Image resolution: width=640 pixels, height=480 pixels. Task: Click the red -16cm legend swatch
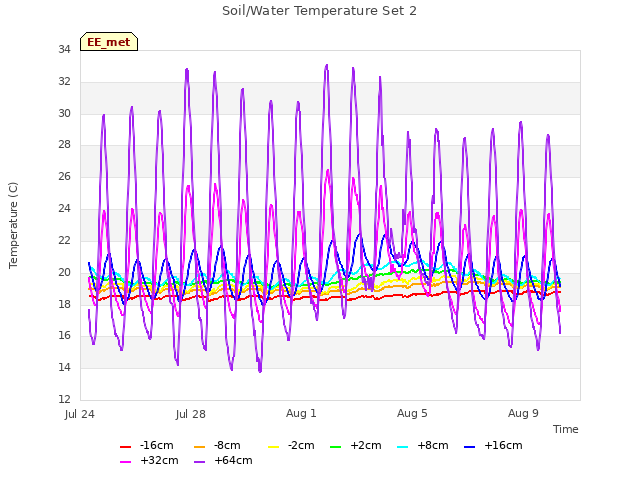125,447
